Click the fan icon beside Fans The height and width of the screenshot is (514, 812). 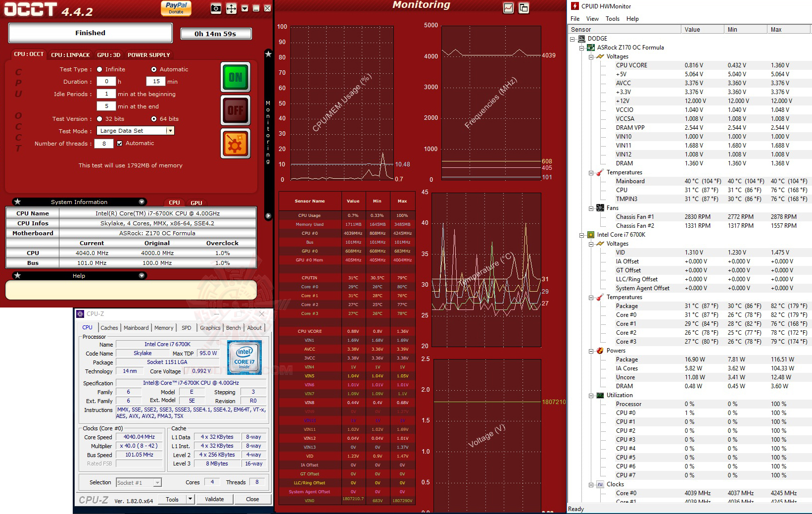[x=600, y=208]
